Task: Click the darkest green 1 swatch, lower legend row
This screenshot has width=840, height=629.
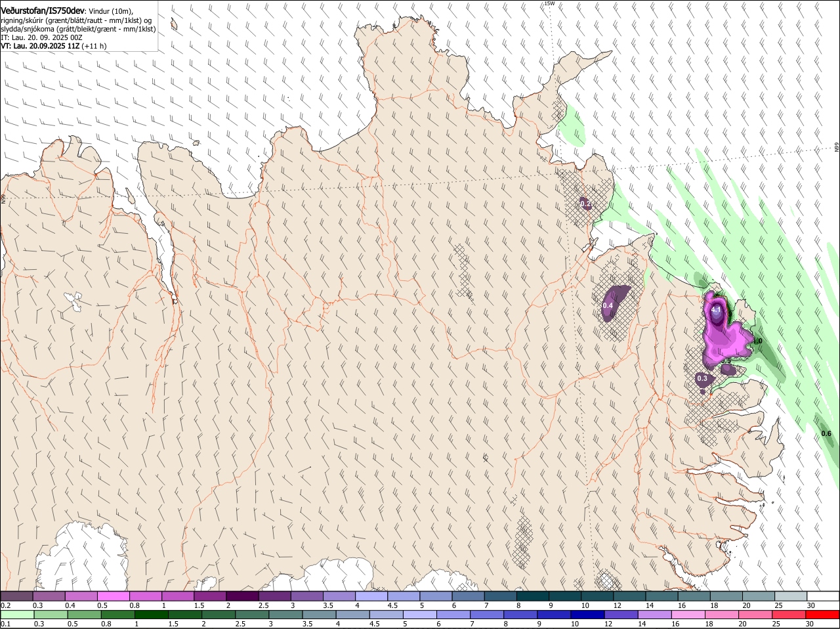Action: (152, 615)
